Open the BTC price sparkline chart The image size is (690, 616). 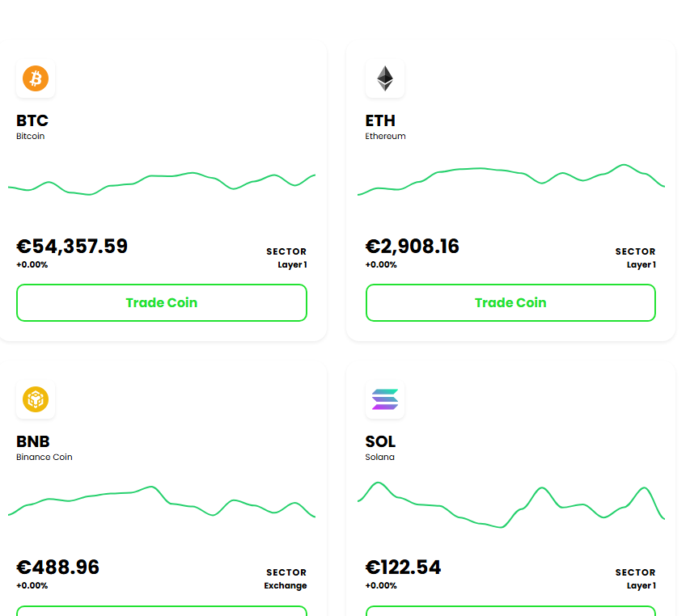162,184
